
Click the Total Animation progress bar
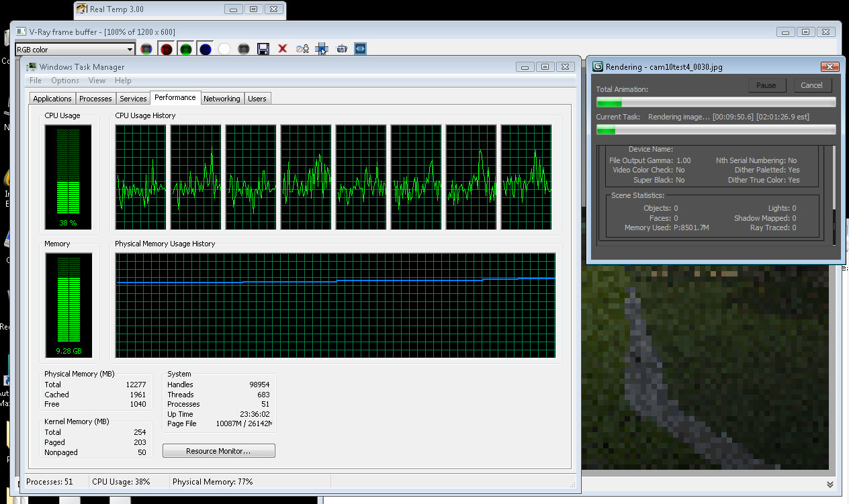716,102
